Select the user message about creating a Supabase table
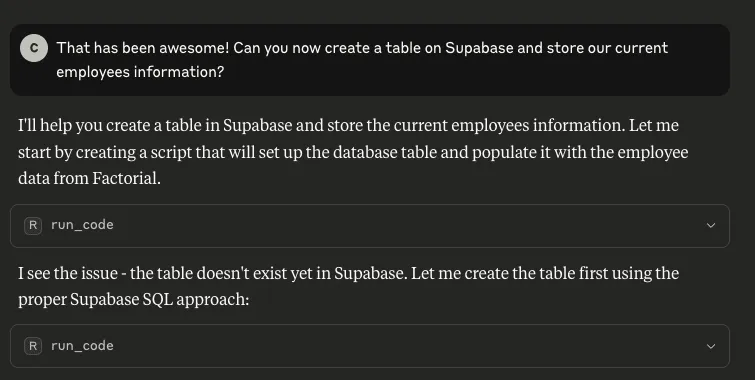755x380 pixels. (370, 60)
